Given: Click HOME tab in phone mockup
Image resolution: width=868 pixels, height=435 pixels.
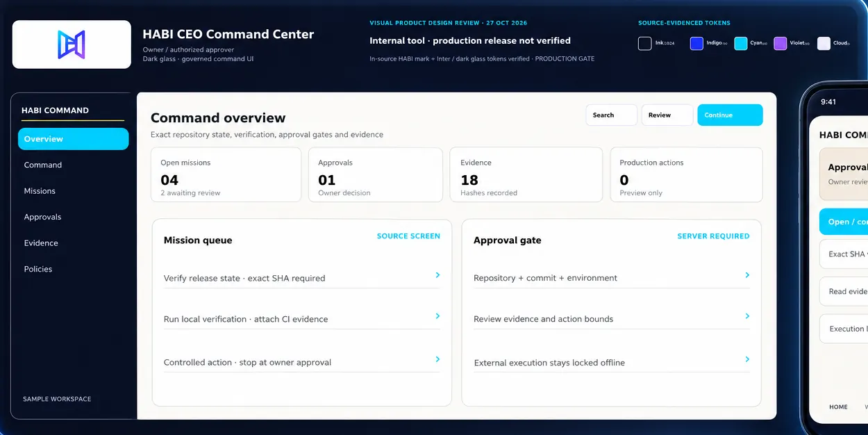Looking at the screenshot, I should [x=838, y=407].
